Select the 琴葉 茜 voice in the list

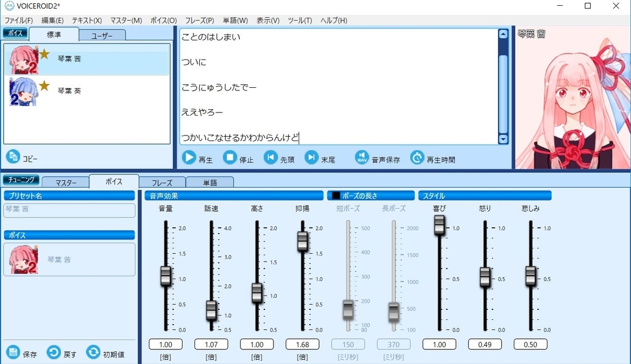tap(87, 59)
